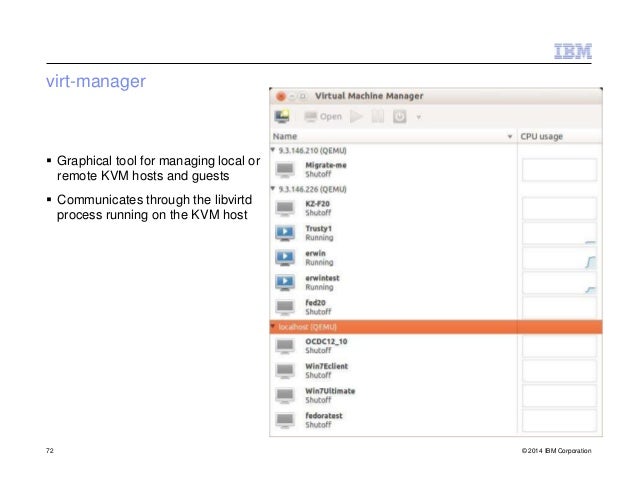638x493 pixels.
Task: Select the fed20 VM icon
Action: (285, 307)
